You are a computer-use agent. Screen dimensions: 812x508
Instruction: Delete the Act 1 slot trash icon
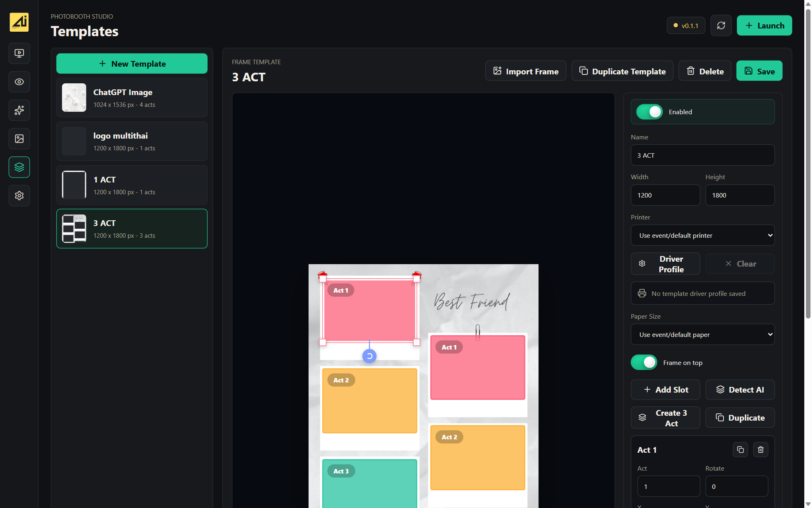761,449
